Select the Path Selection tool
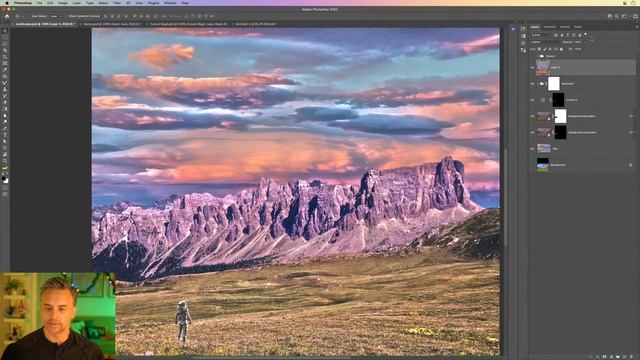 (x=5, y=142)
